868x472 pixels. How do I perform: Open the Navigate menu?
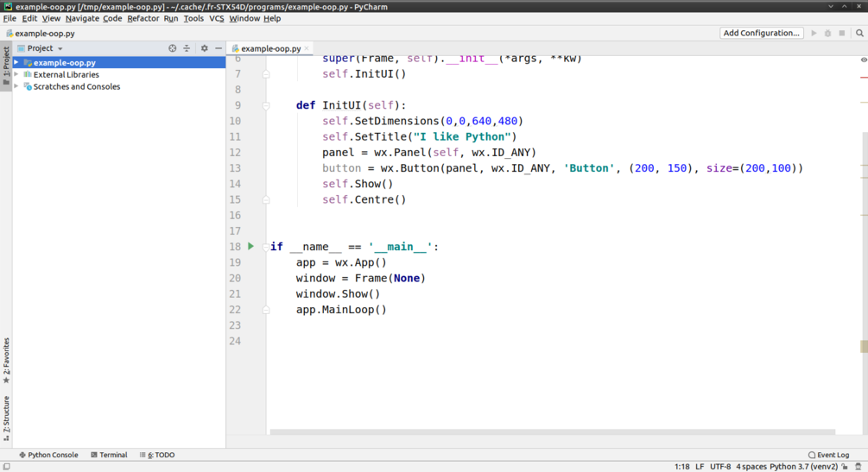pos(82,18)
